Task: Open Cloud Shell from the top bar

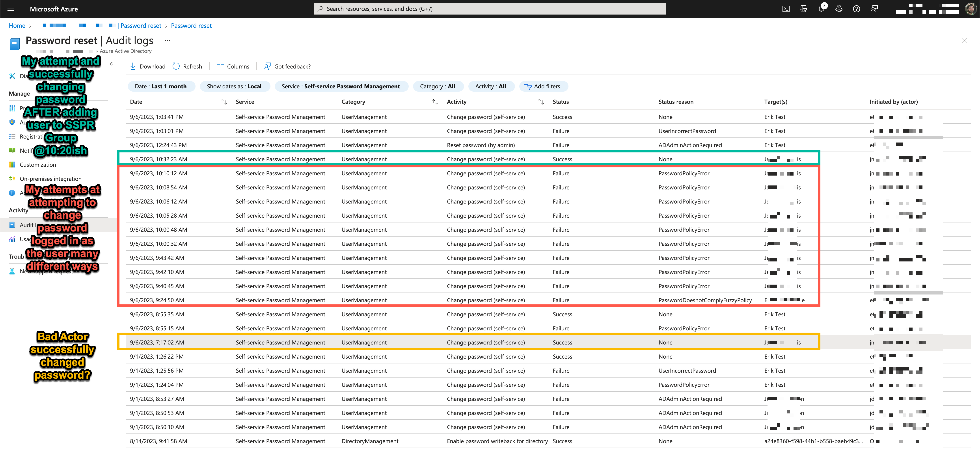Action: pyautogui.click(x=786, y=9)
